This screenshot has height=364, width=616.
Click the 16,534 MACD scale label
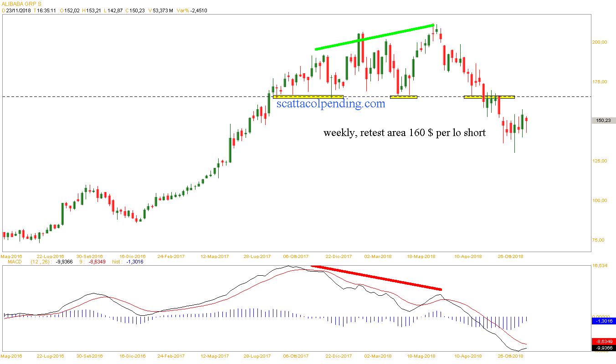(600, 265)
